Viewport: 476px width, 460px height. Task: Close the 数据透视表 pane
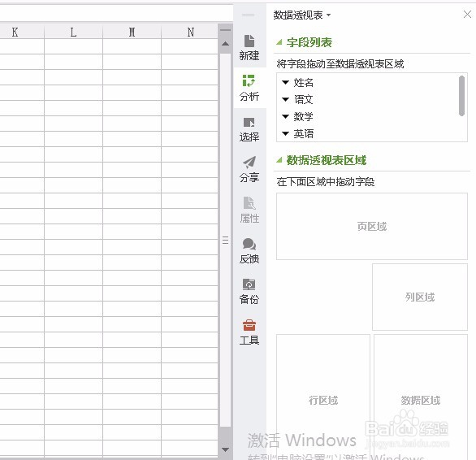point(467,15)
